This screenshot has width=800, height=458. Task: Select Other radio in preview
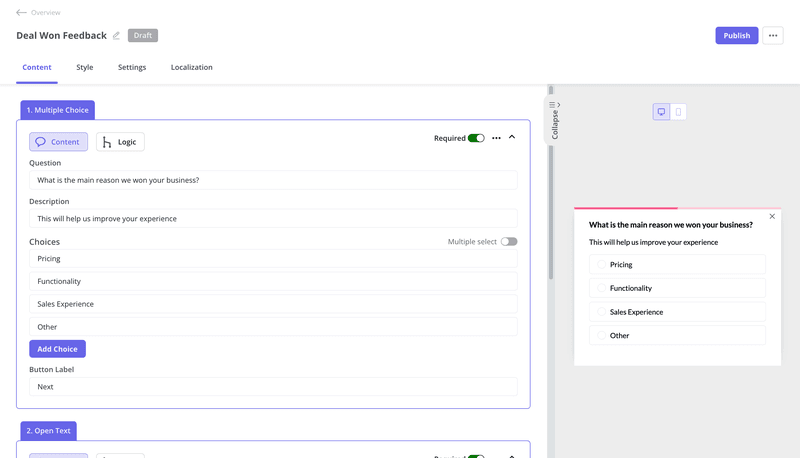click(x=602, y=336)
